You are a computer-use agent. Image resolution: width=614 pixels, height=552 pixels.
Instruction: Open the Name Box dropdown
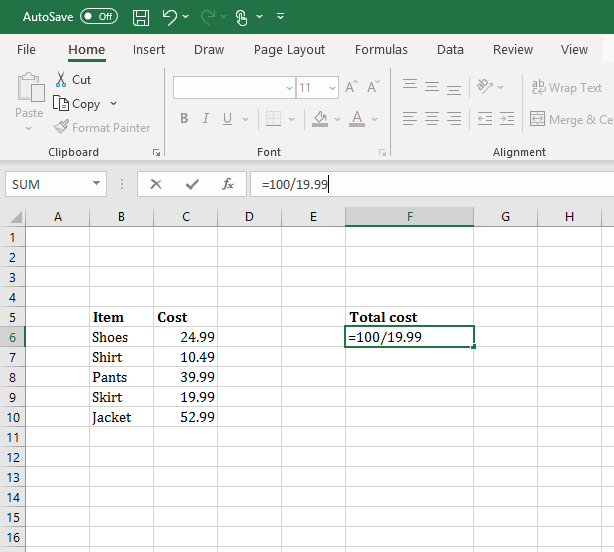[96, 184]
